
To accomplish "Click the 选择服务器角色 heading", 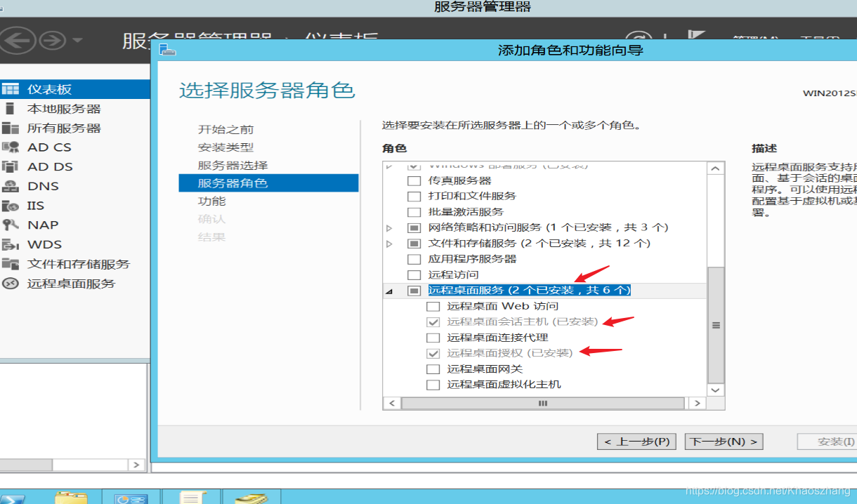I will (x=267, y=90).
